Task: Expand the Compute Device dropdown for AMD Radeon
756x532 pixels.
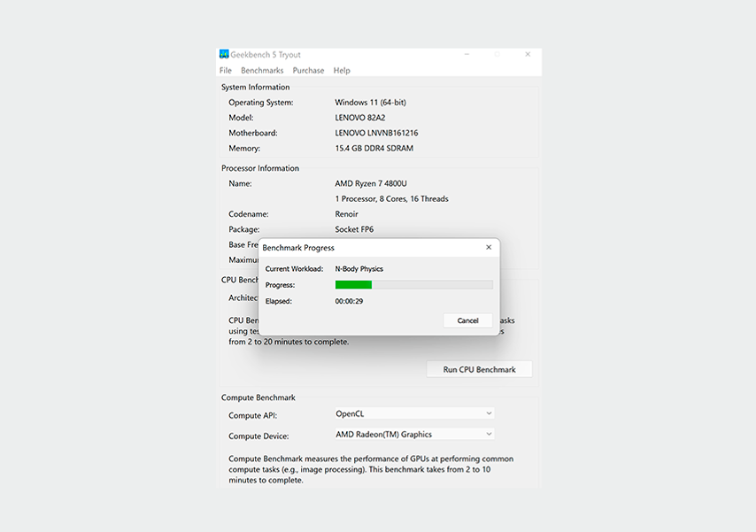Action: (414, 435)
